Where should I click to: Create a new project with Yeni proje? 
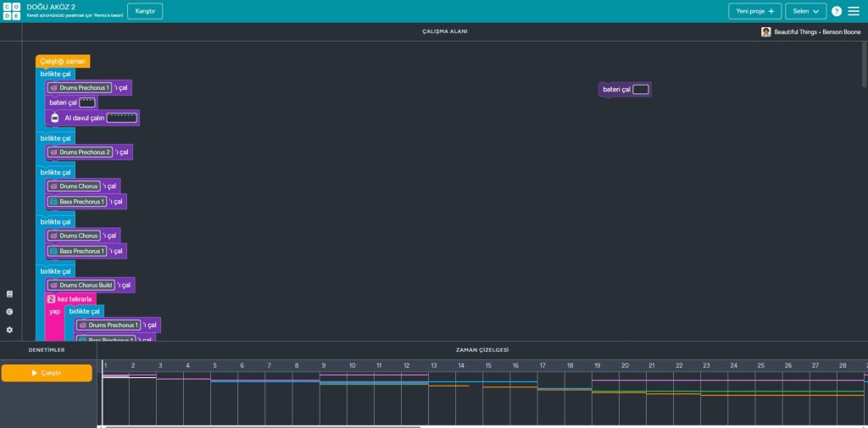pyautogui.click(x=754, y=11)
